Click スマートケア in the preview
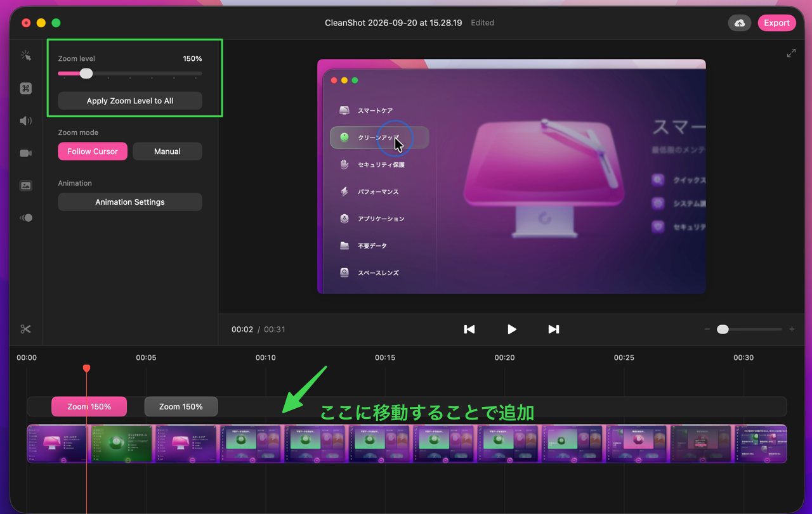812x514 pixels. (x=376, y=110)
